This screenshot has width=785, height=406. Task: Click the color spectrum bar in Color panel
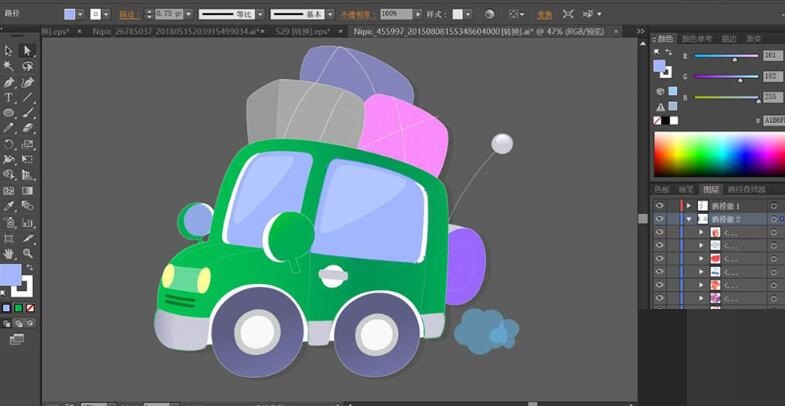click(718, 155)
